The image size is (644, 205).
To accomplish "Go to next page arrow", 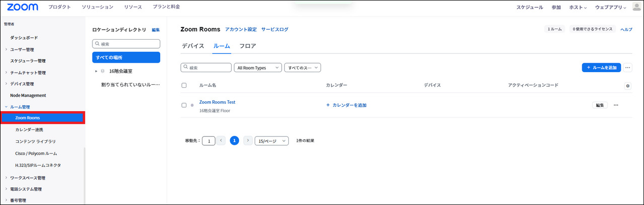I will click(x=248, y=140).
